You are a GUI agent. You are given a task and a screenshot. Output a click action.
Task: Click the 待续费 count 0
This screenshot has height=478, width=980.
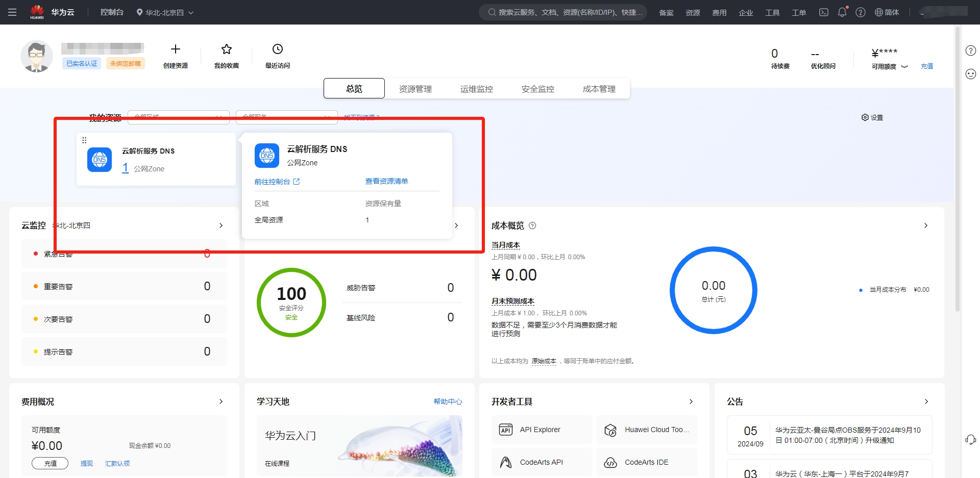point(775,54)
